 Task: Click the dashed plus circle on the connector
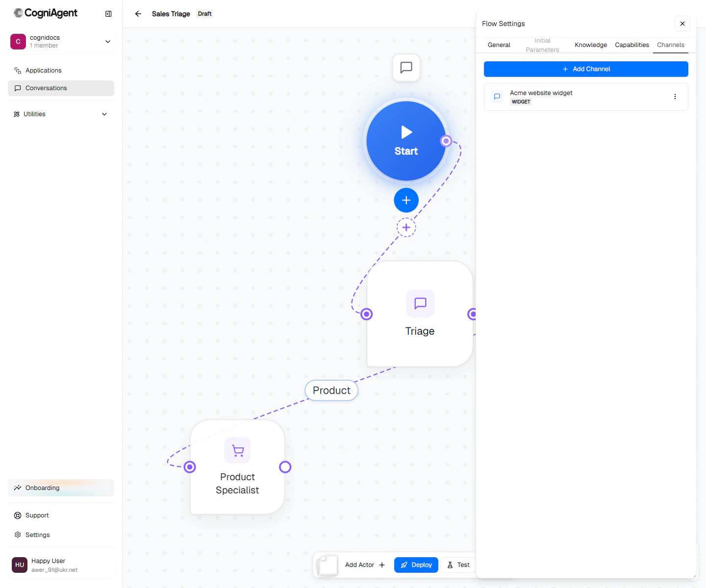[x=406, y=227]
